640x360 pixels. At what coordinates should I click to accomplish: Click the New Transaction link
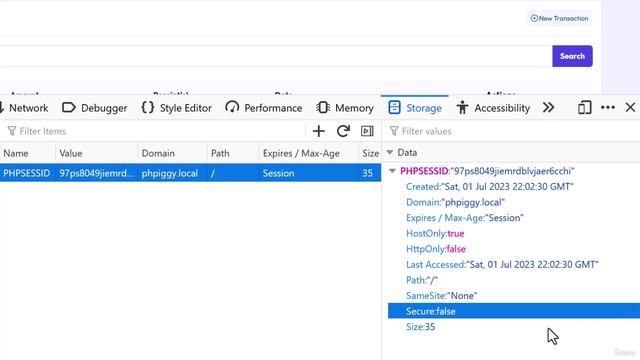tap(559, 18)
